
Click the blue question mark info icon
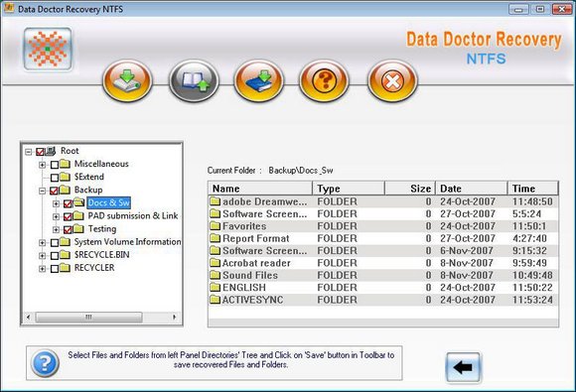45,363
